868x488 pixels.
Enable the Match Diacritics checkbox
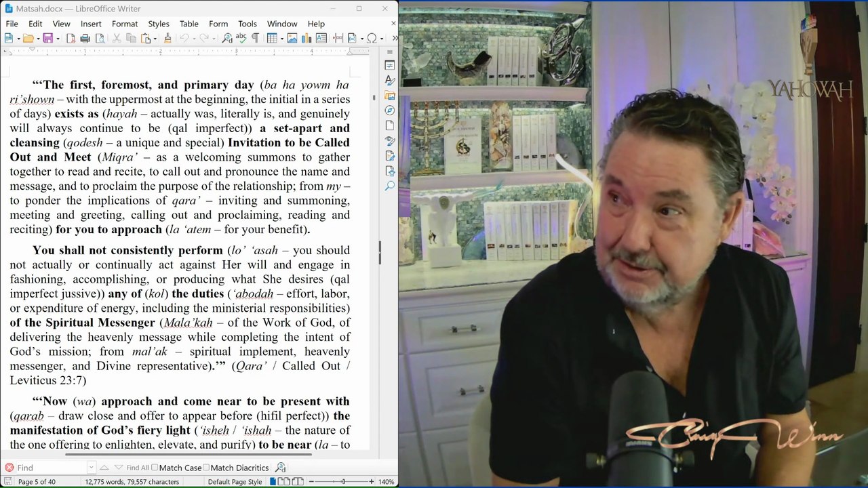coord(206,468)
